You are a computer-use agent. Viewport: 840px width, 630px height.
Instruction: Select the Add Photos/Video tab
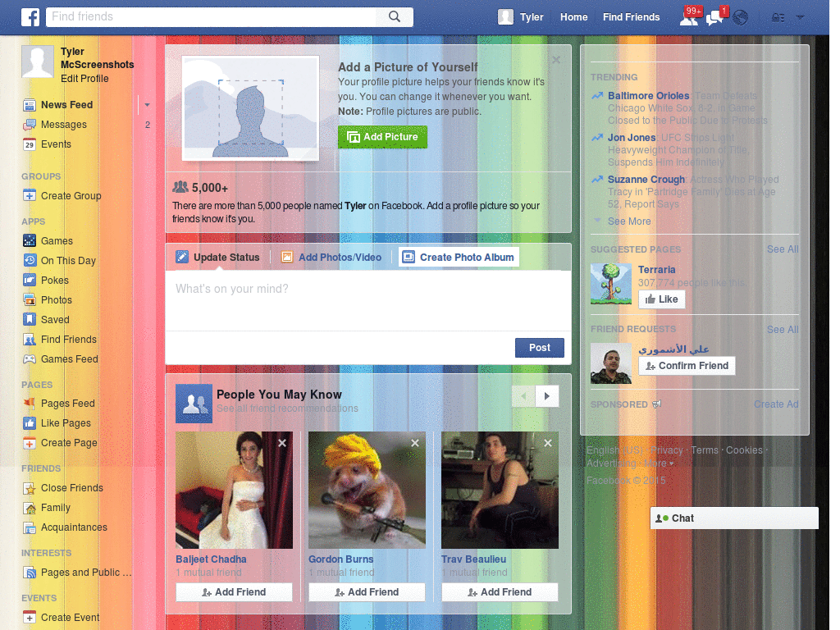331,257
